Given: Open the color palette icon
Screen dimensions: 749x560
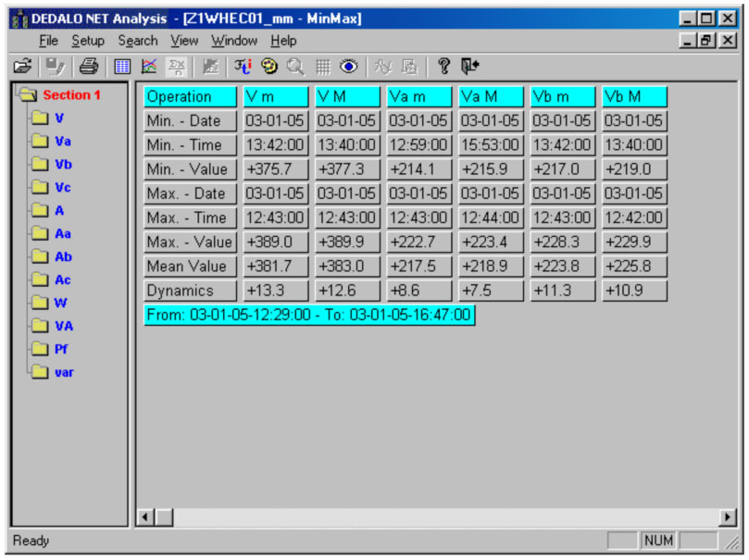Looking at the screenshot, I should coord(269,66).
